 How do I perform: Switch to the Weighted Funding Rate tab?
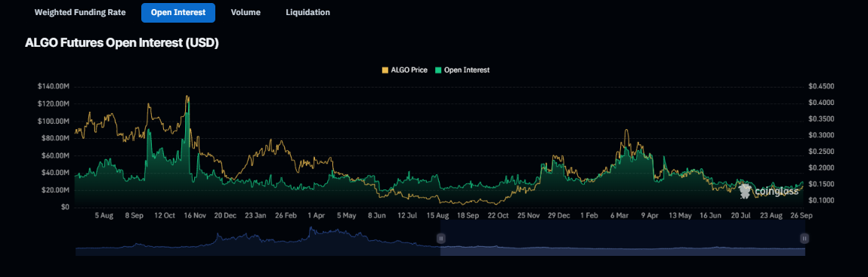pos(80,12)
